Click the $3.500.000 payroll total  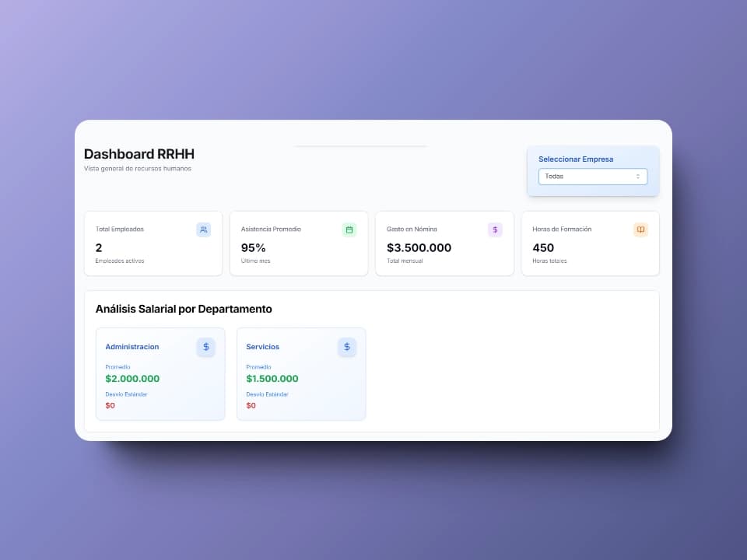tap(420, 247)
